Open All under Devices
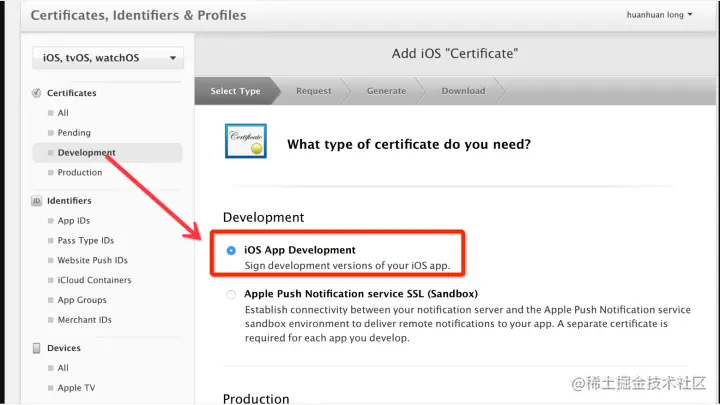The width and height of the screenshot is (720, 405). (63, 368)
